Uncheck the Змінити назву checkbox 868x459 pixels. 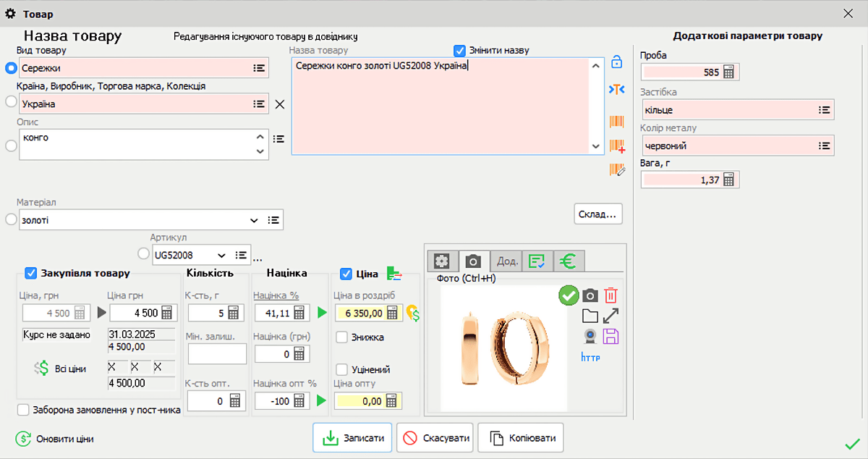pyautogui.click(x=460, y=50)
